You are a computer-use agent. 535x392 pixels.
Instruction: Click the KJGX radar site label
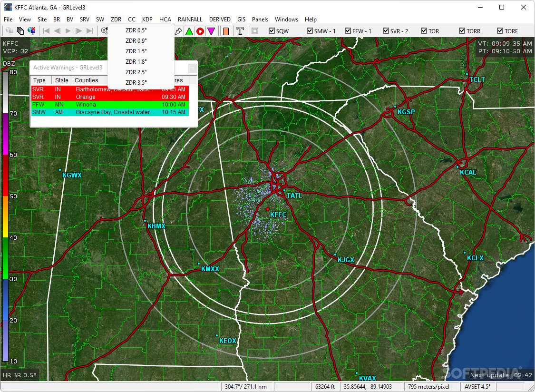346,260
